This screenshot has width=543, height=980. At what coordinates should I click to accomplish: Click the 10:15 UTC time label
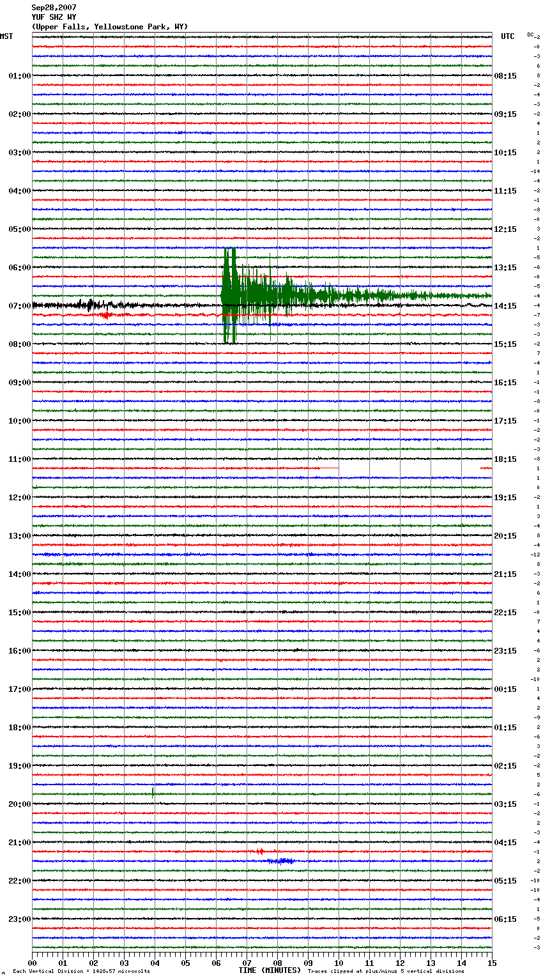pos(505,153)
